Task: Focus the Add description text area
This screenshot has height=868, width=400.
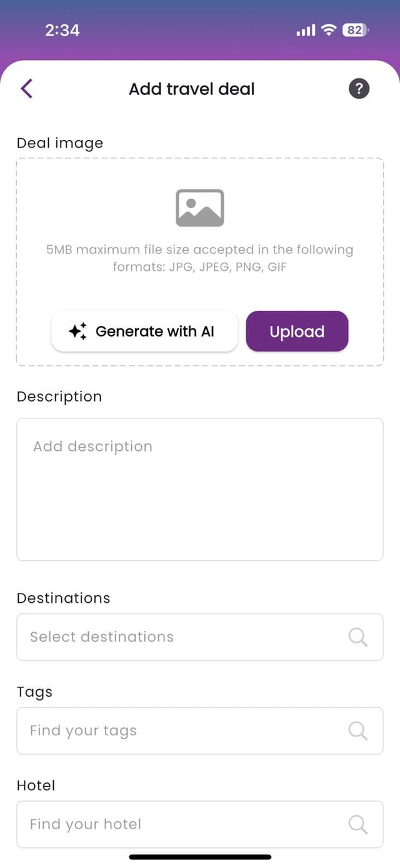Action: (x=200, y=490)
